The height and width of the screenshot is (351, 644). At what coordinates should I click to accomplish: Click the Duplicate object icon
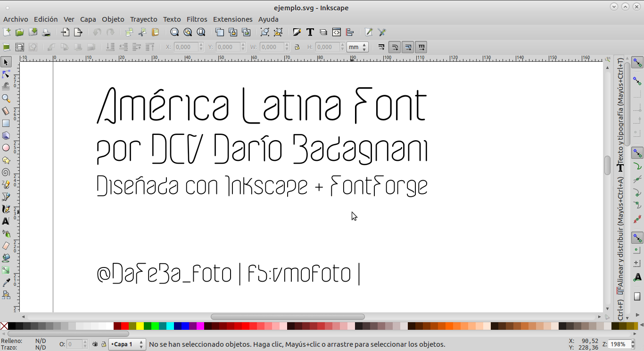[220, 32]
